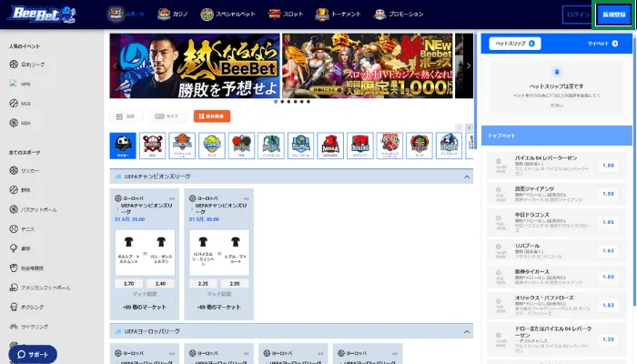Image resolution: width=637 pixels, height=364 pixels.
Task: Click the 新規登録 sign-up button
Action: 614,15
